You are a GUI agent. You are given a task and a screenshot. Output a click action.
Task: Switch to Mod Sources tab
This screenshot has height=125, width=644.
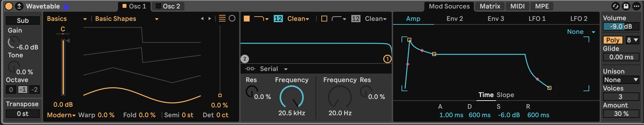[x=449, y=6]
